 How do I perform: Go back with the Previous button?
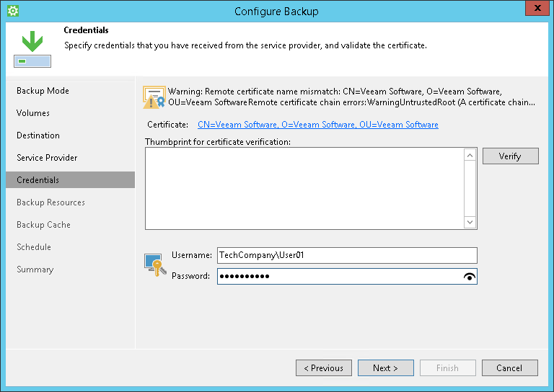click(x=324, y=368)
